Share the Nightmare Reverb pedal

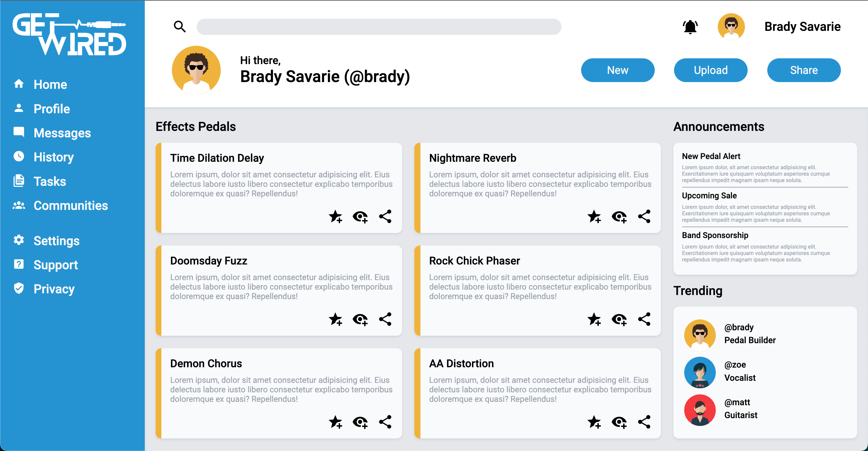pyautogui.click(x=644, y=216)
